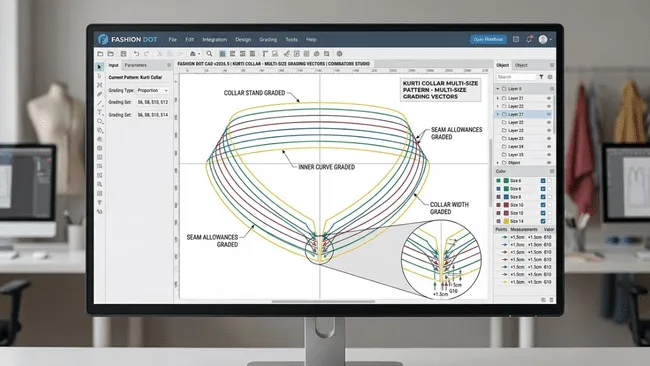Toggle visibility of the Object layer row
The image size is (650, 366).
click(x=549, y=162)
